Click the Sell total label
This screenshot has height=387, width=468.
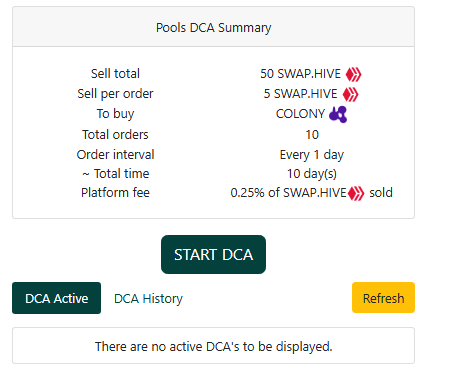coord(115,74)
